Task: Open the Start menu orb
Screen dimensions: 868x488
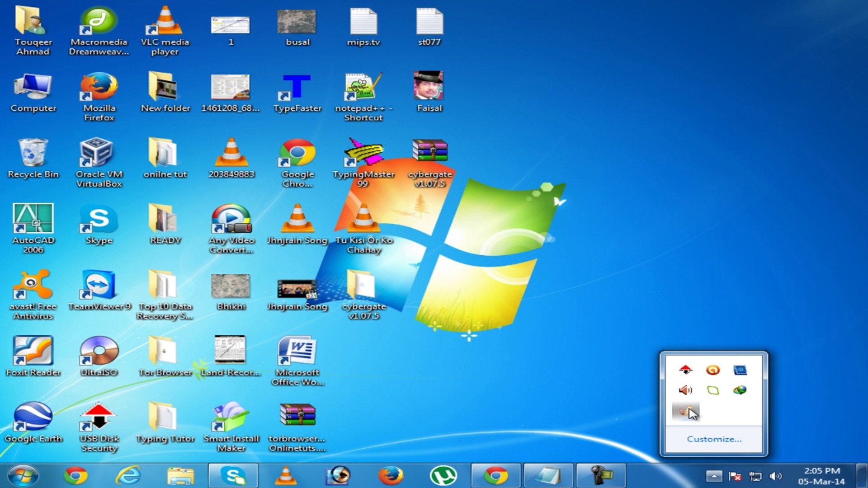Action: pos(23,476)
